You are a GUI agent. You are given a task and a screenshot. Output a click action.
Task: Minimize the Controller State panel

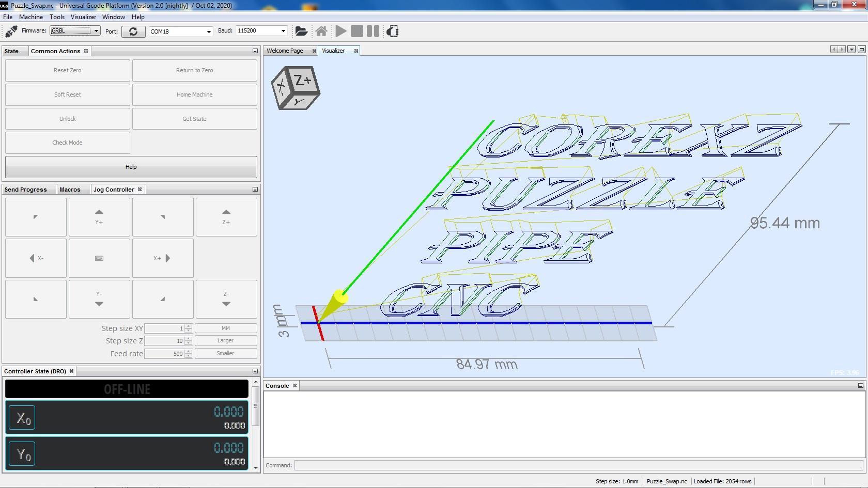click(255, 371)
